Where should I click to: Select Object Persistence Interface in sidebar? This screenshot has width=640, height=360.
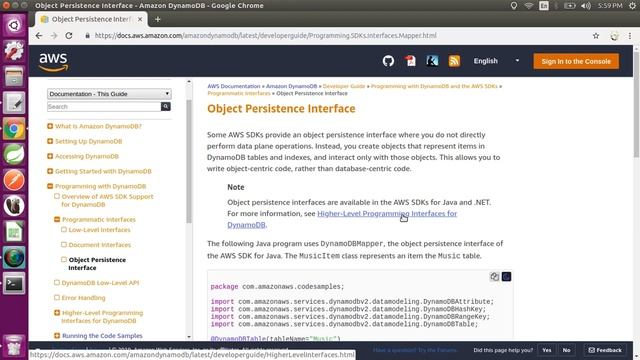pos(97,264)
